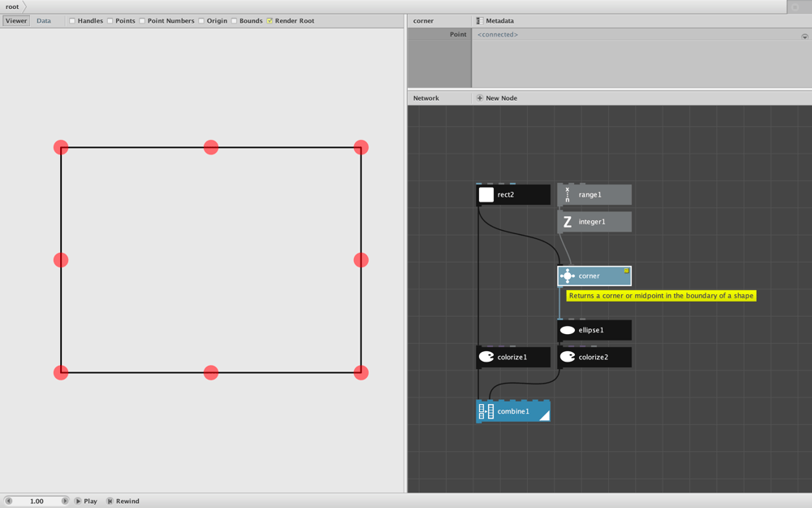Click the Rewind button label
The width and height of the screenshot is (812, 508).
[x=127, y=501]
